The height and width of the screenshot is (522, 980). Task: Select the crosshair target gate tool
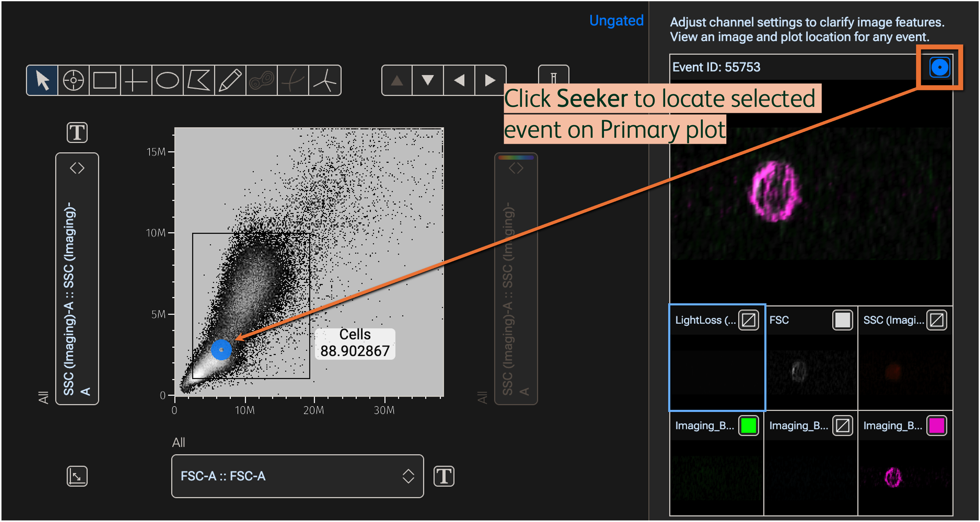pos(74,80)
